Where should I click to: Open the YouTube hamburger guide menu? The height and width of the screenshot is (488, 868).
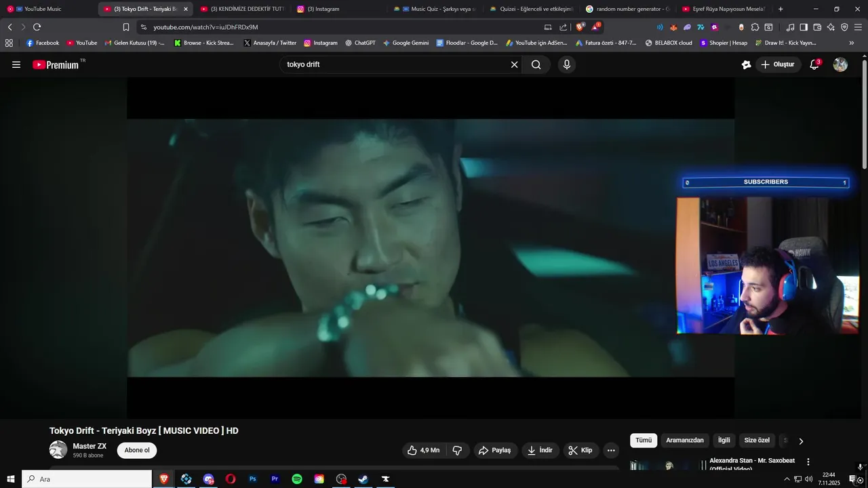coord(16,64)
